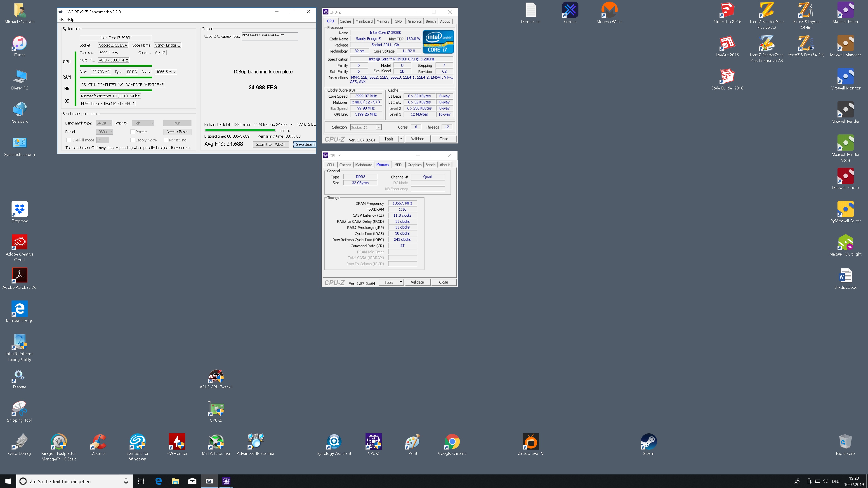Image resolution: width=868 pixels, height=488 pixels.
Task: Launch O&O Defrag desktop icon
Action: [19, 445]
